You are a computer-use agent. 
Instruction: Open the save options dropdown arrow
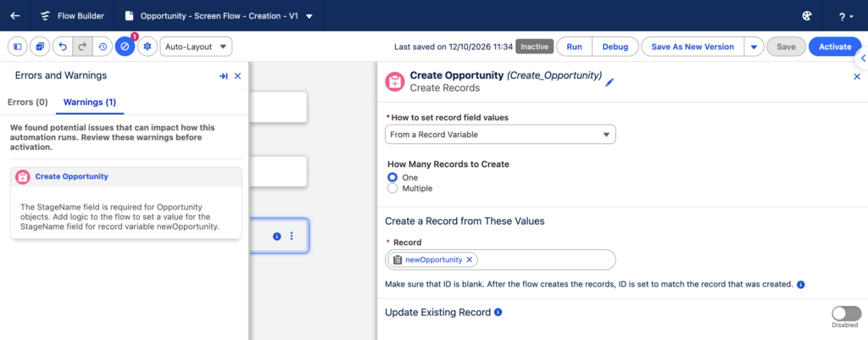754,47
